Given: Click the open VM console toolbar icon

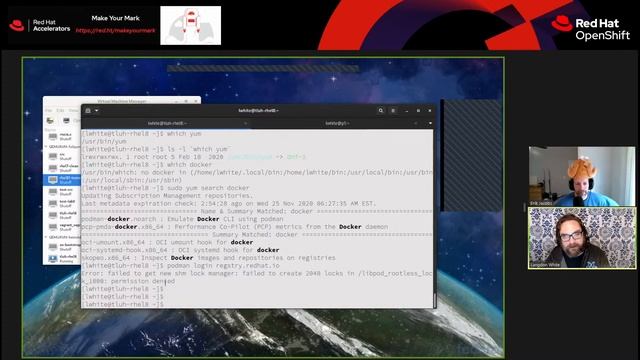Looking at the screenshot, I should [67, 121].
